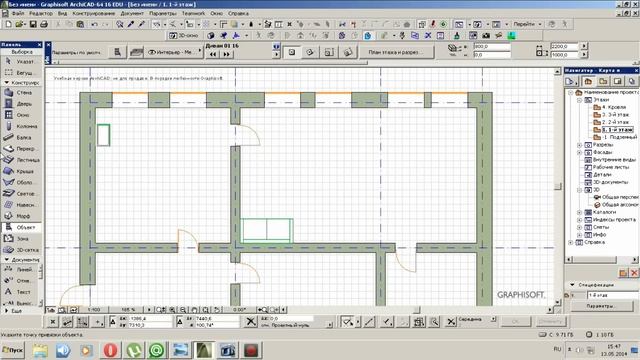Select the Световой люк (Skylight) tool

pyautogui.click(x=21, y=193)
